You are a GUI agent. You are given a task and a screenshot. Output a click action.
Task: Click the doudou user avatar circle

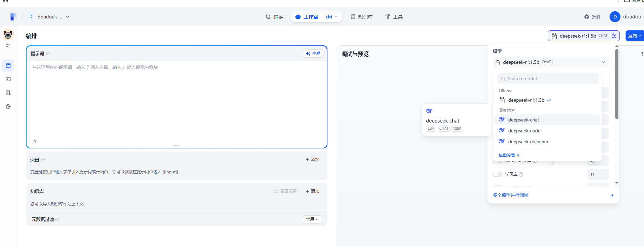615,17
